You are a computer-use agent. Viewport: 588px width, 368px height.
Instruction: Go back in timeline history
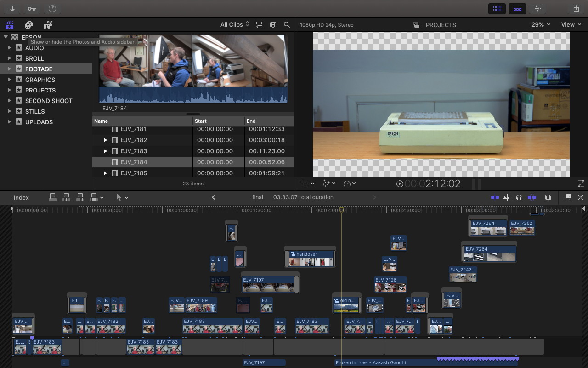213,197
